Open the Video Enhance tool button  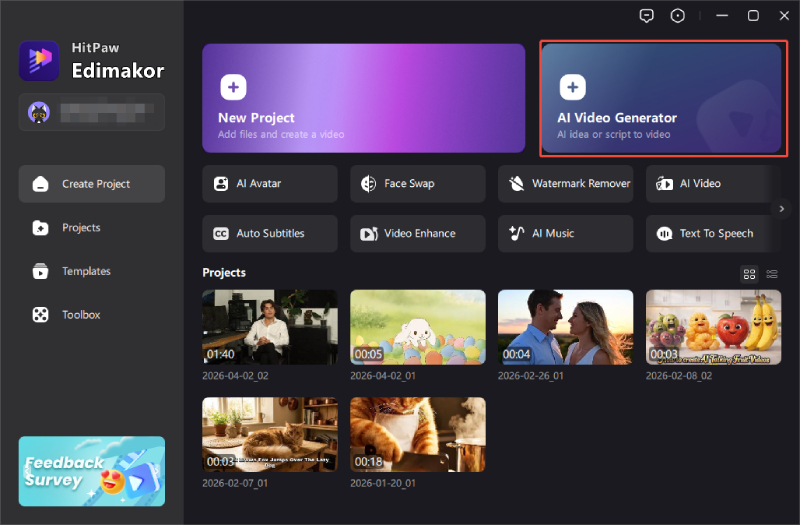click(418, 234)
